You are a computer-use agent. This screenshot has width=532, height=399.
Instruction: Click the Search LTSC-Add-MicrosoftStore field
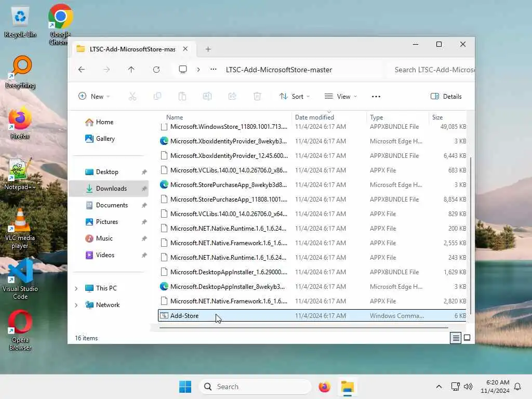point(431,70)
